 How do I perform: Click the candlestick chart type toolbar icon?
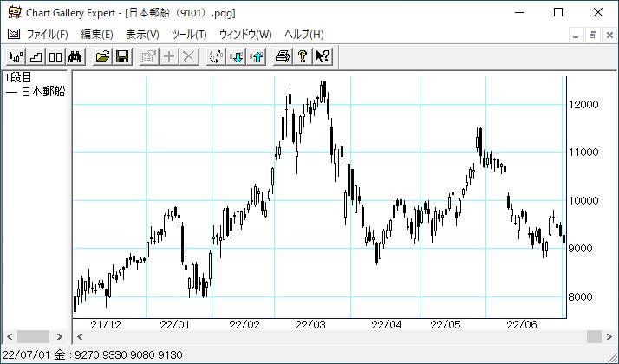[x=15, y=57]
